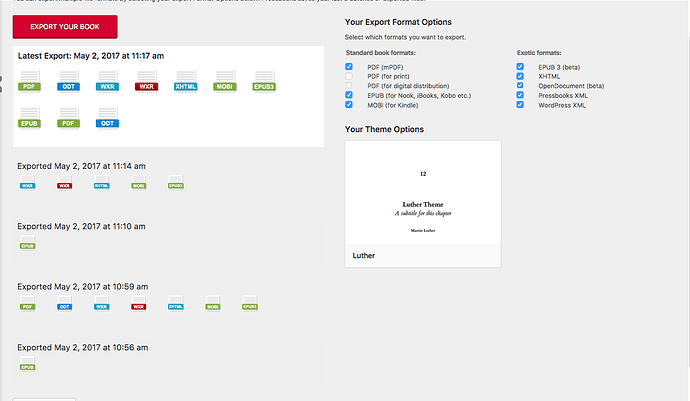
Task: Toggle the MOBI (for Kindle) checkbox
Action: click(x=349, y=105)
